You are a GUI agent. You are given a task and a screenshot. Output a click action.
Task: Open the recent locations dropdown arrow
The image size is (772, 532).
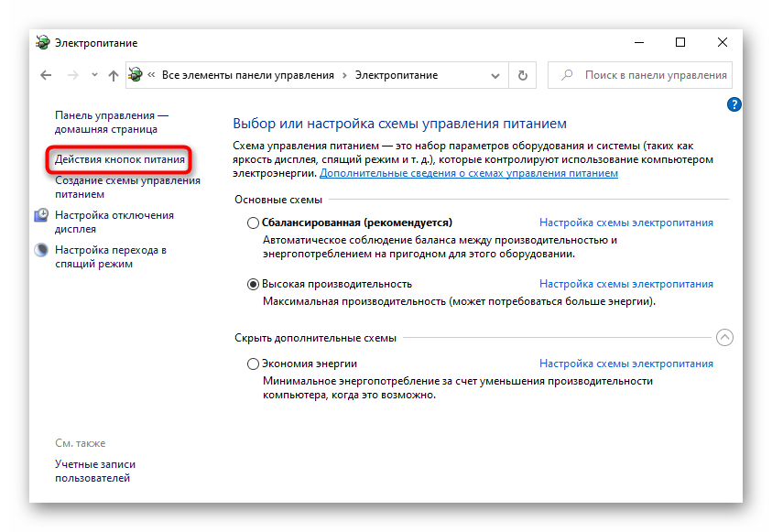[94, 75]
